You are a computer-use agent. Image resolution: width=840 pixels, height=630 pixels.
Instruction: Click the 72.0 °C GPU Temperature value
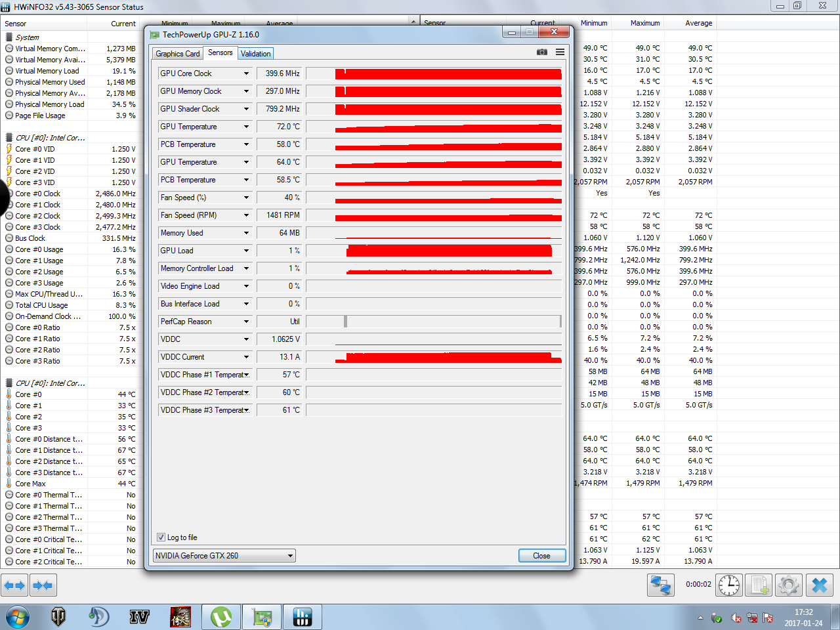(280, 127)
